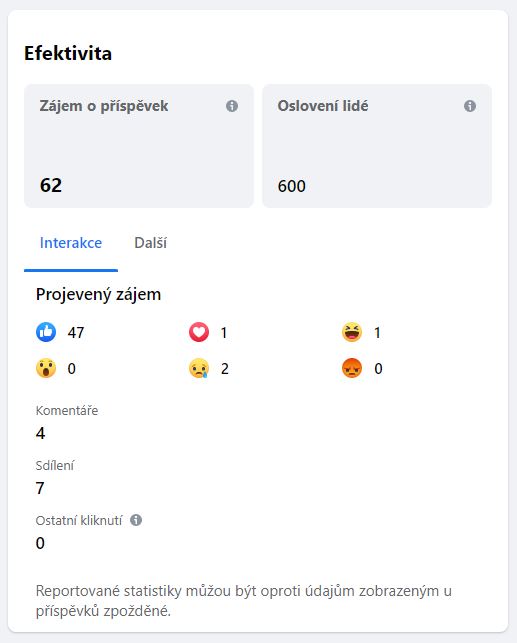517x643 pixels.
Task: Click the Komentáře count of 4
Action: click(x=41, y=433)
